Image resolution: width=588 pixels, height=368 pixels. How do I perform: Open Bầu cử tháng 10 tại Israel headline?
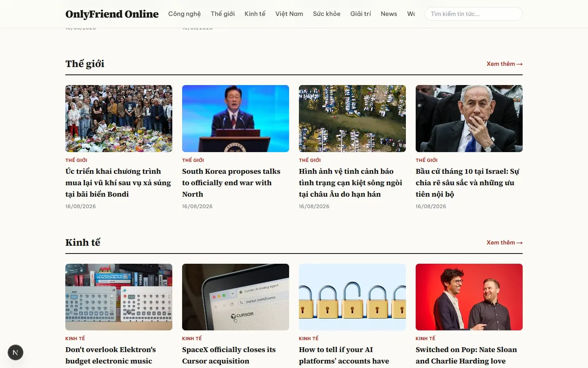click(468, 183)
